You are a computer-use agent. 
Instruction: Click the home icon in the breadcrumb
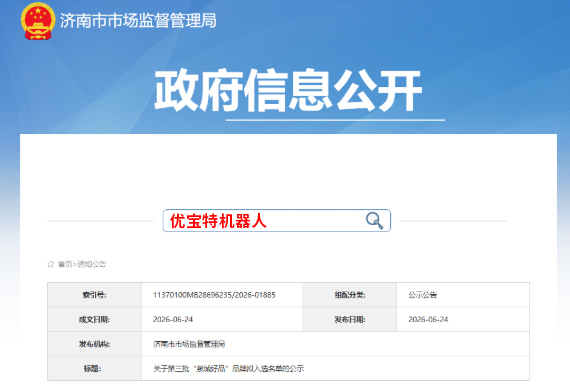pyautogui.click(x=51, y=264)
